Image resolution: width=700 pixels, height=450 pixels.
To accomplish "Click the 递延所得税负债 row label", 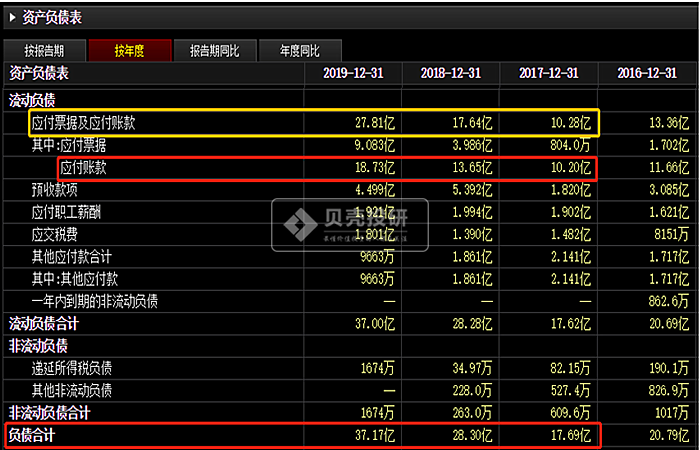I will pos(71,368).
